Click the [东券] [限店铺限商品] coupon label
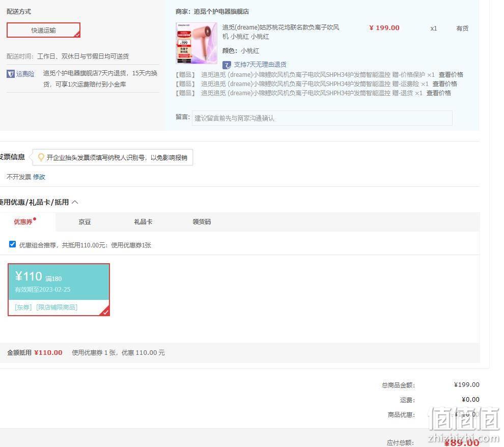 pos(46,307)
